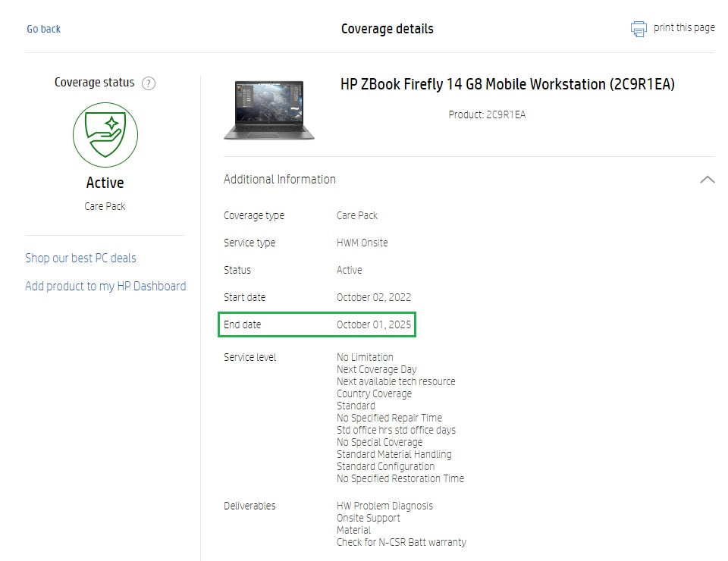Click Add product to my HP Dashboard
Viewport: 728px width, 561px height.
pyautogui.click(x=105, y=286)
